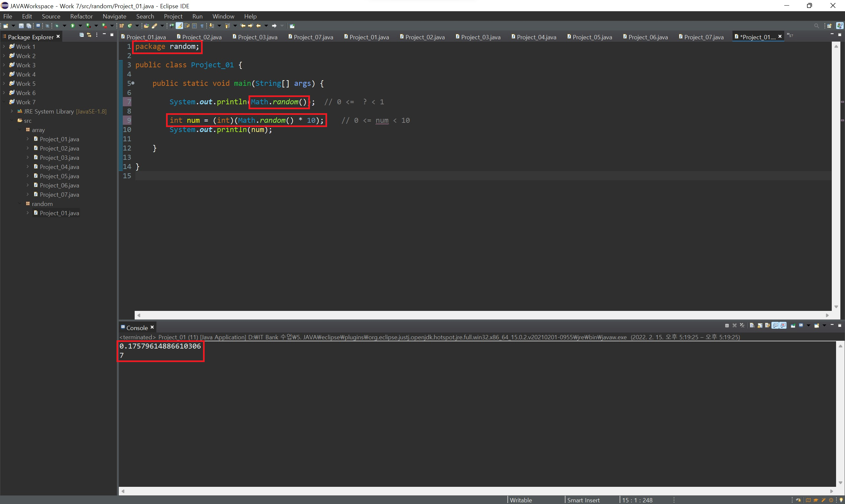Click the Save floppy disk icon
Viewport: 845px width, 504px height.
pyautogui.click(x=21, y=26)
